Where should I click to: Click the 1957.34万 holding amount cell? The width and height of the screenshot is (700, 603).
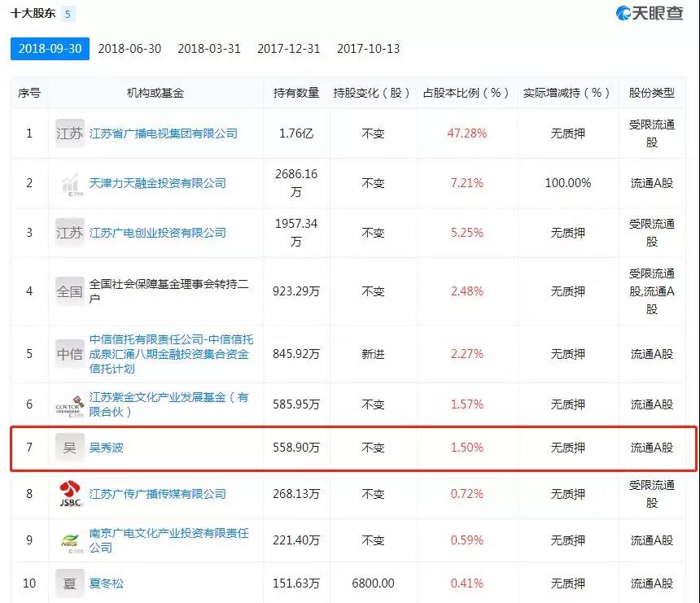(x=296, y=233)
